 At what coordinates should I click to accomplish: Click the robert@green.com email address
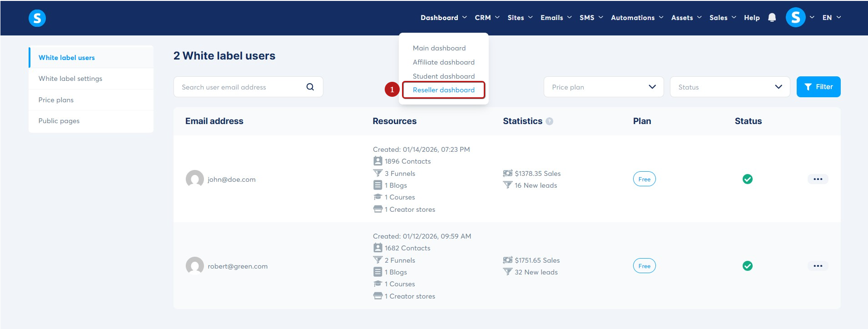pyautogui.click(x=238, y=266)
